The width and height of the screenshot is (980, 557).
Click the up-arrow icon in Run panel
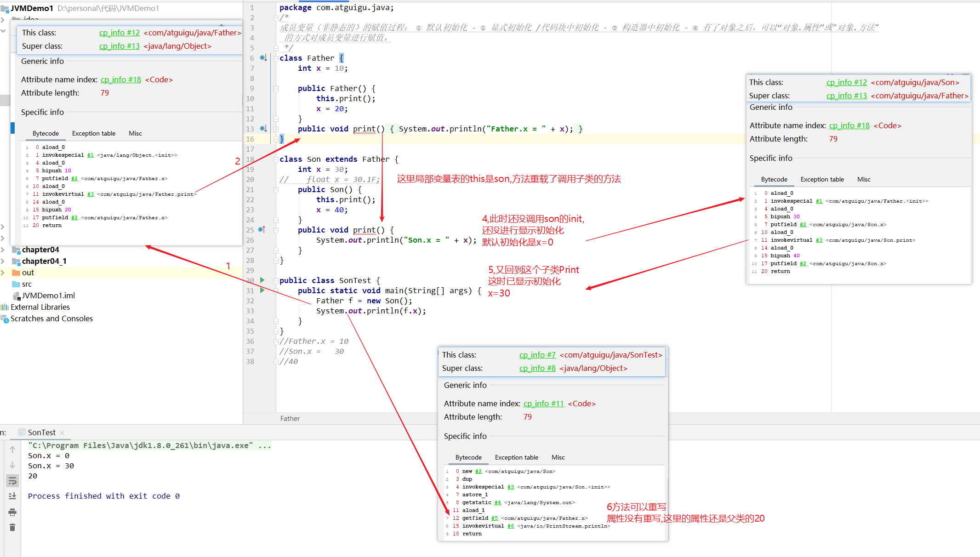point(12,449)
